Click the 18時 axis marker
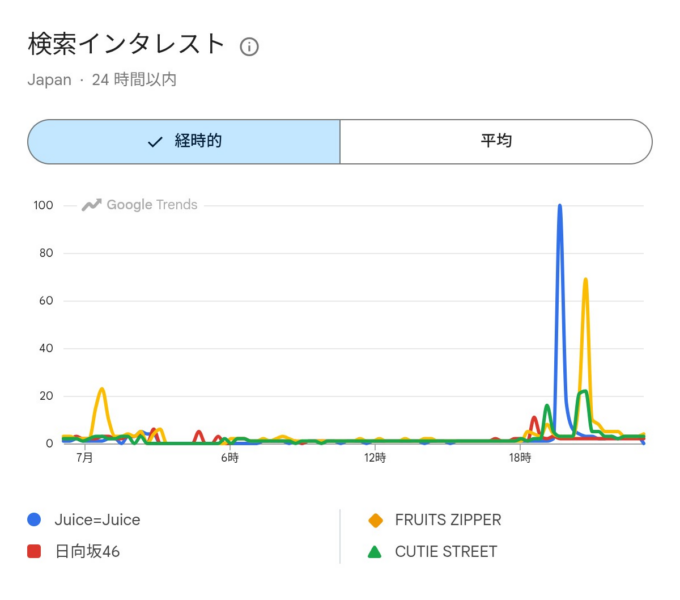 [520, 458]
